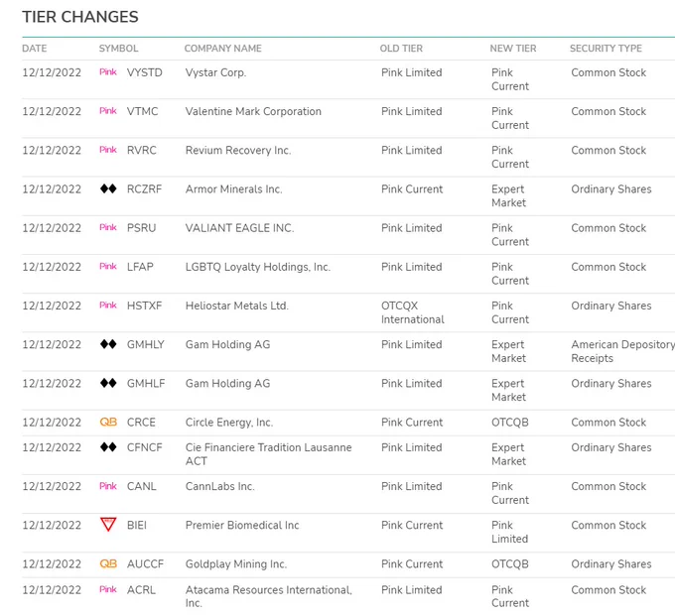This screenshot has height=616, width=675.
Task: Open the CANL symbol link
Action: [142, 486]
